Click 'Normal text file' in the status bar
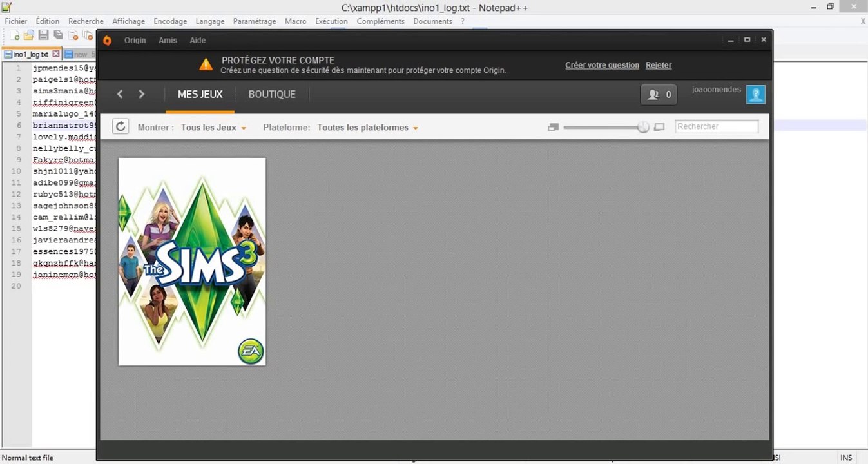This screenshot has height=464, width=868. [28, 458]
